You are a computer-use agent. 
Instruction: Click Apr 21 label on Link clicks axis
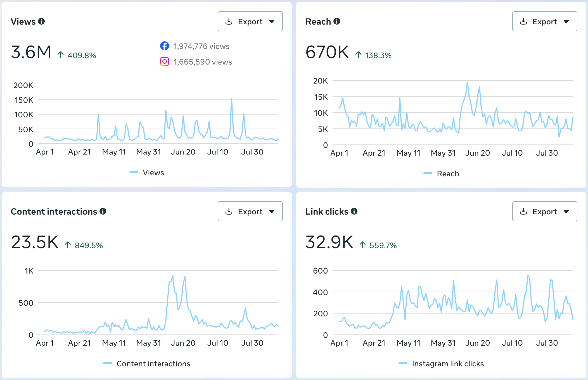(374, 343)
